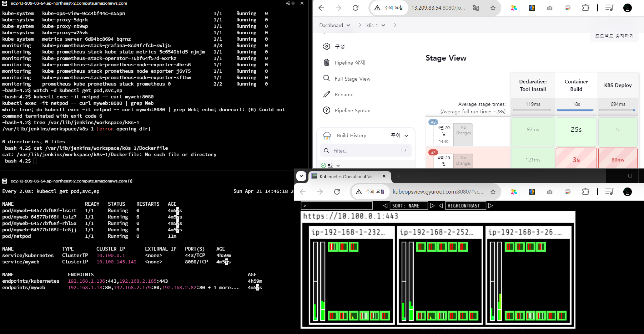This screenshot has width=644, height=334.
Task: Click the #2 build badge in Stage View
Action: [x=433, y=153]
